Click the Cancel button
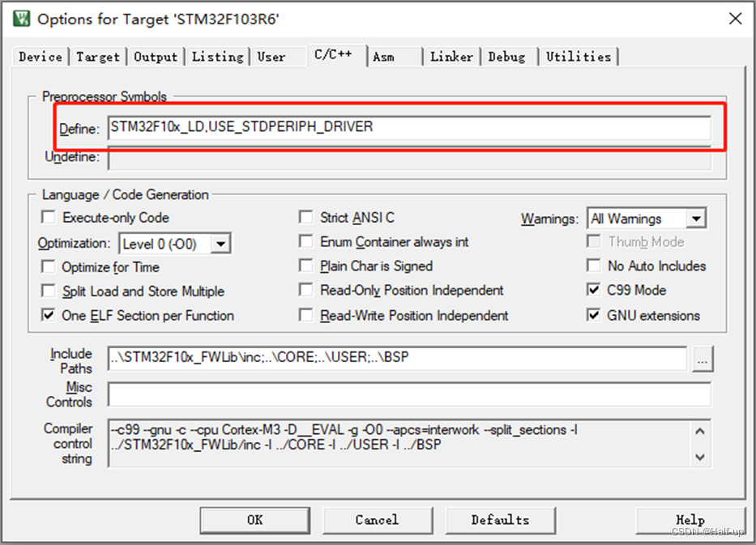756x545 pixels. tap(378, 520)
